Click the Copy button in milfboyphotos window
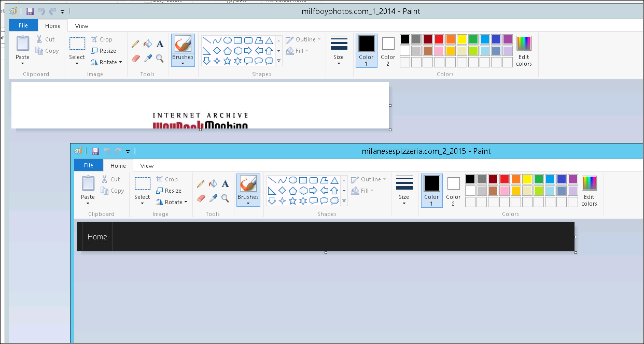 point(47,51)
